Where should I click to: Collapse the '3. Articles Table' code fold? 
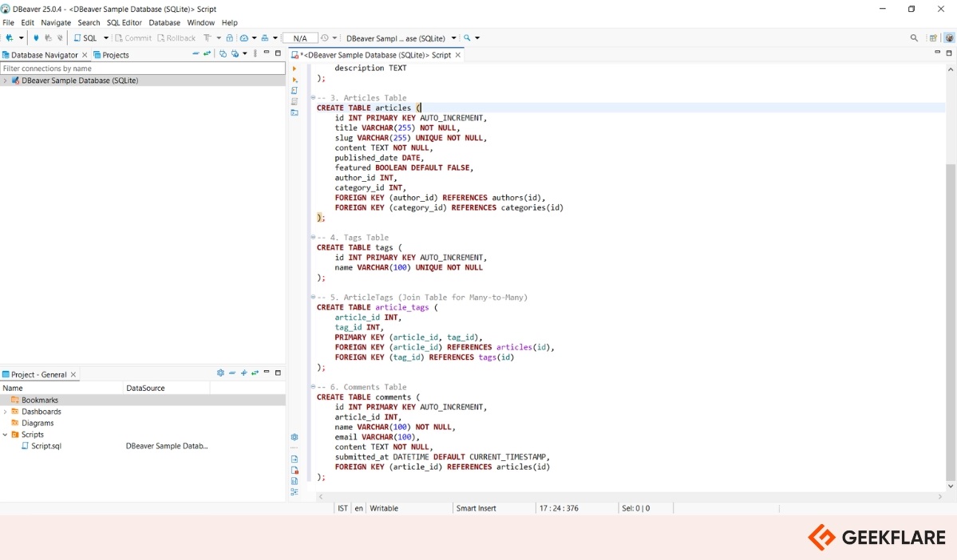point(313,97)
